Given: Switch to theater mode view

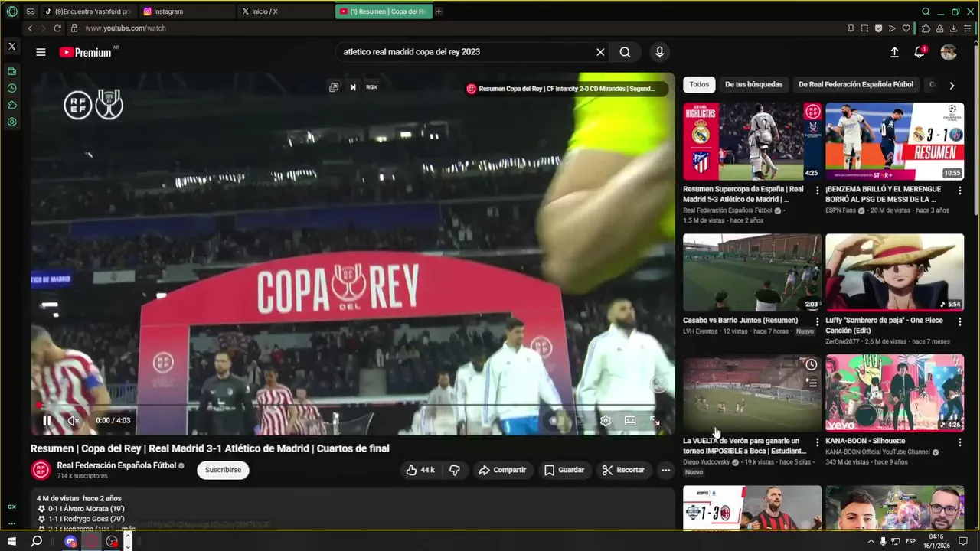Looking at the screenshot, I should tap(630, 420).
